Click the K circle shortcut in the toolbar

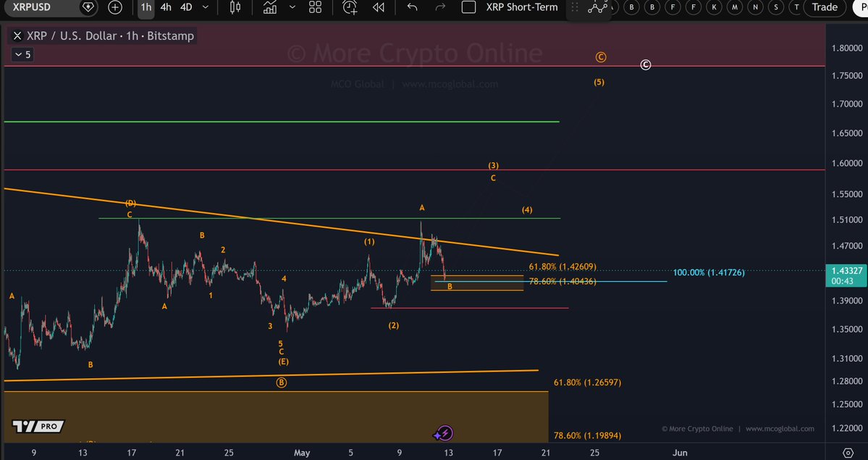(x=714, y=7)
